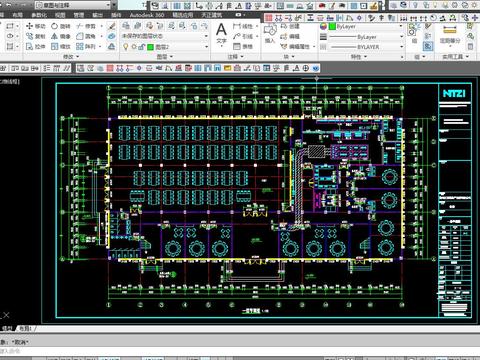Image resolution: width=480 pixels, height=360 pixels.
Task: Select the Mirror (镜像) tool
Action: pos(61,36)
